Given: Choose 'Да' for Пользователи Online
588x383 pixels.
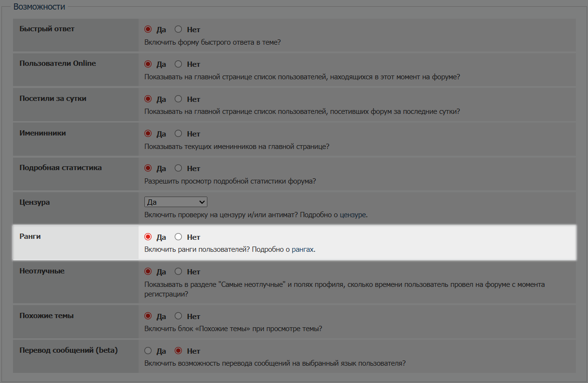Looking at the screenshot, I should [148, 64].
